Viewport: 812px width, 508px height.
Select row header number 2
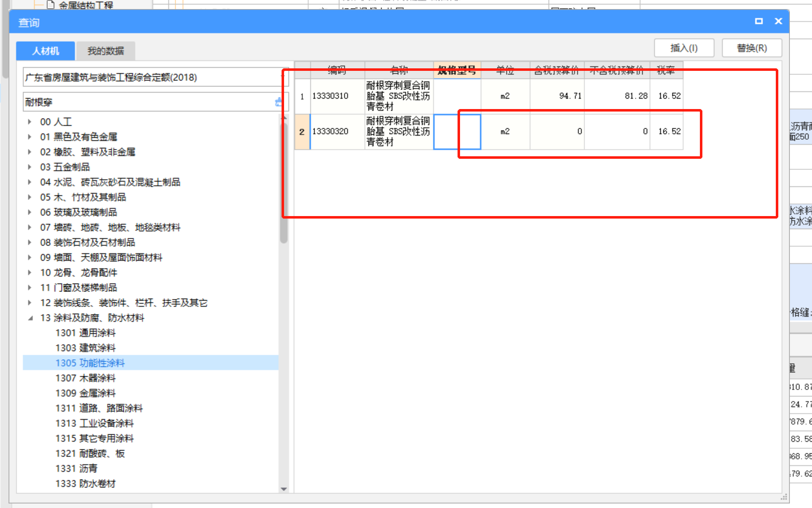302,132
